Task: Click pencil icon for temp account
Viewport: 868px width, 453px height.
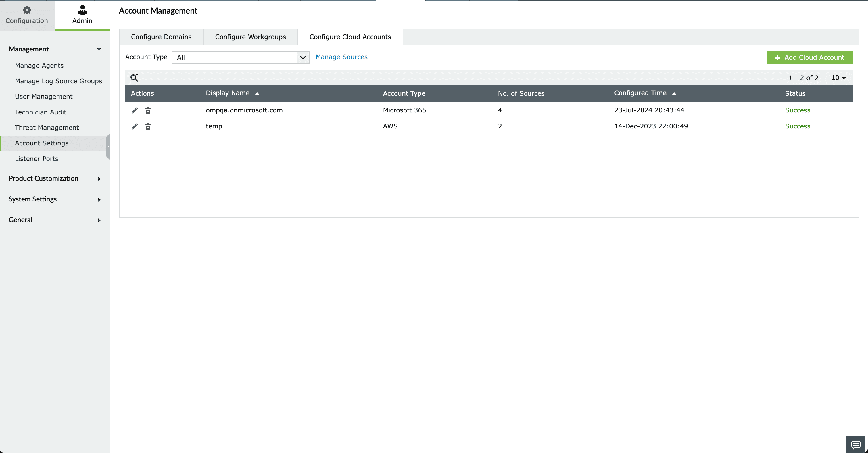Action: pyautogui.click(x=135, y=126)
